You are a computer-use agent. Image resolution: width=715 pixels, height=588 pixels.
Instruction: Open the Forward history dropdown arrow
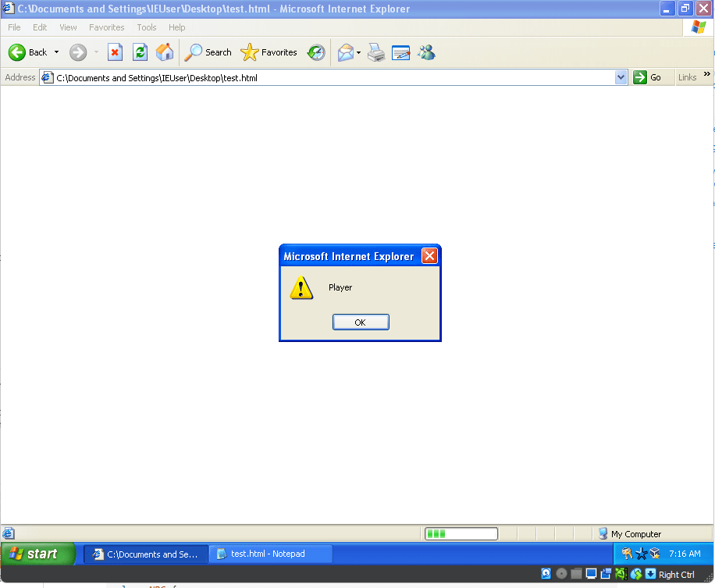pos(96,52)
